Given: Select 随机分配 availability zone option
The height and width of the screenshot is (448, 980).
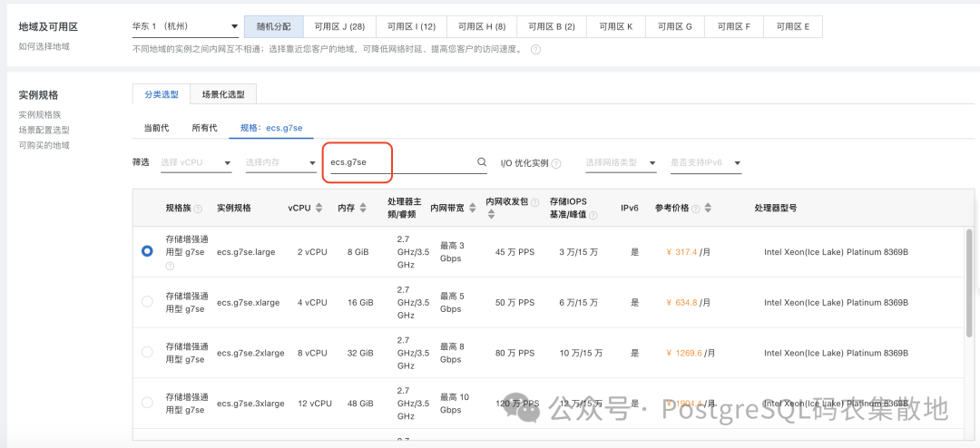Looking at the screenshot, I should tap(274, 27).
